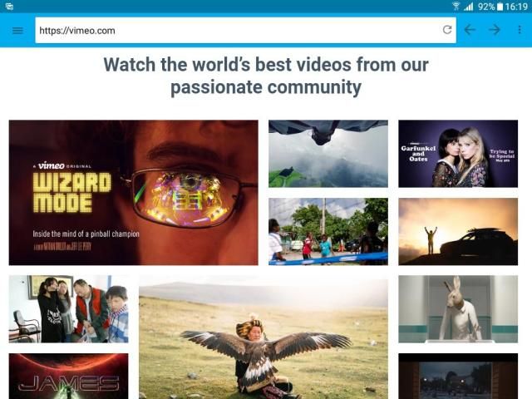
Task: Tap the notification icon at status bar left
Action: click(x=9, y=7)
